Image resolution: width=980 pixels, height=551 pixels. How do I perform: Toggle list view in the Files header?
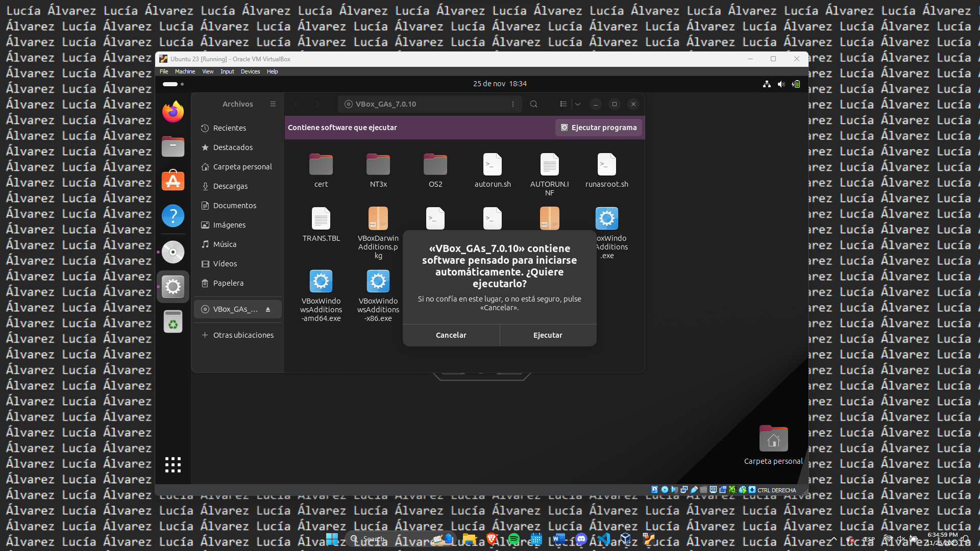tap(563, 104)
